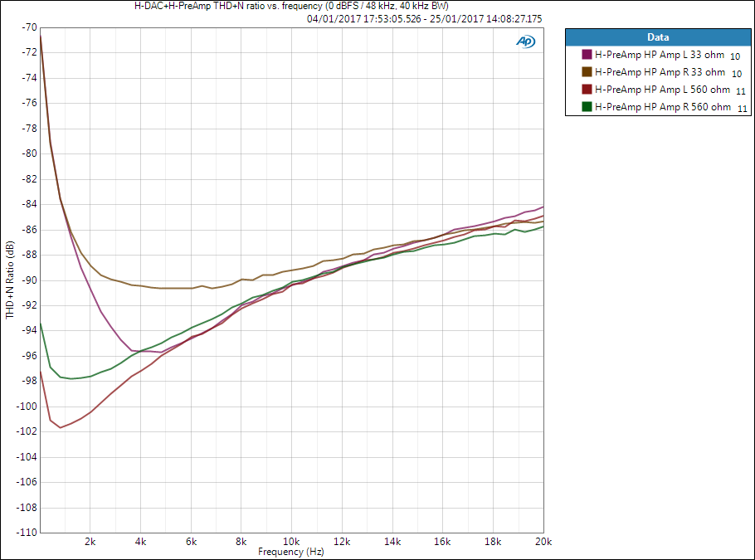The width and height of the screenshot is (755, 560).
Task: Click the Frequency (Hz) axis label
Action: (291, 552)
